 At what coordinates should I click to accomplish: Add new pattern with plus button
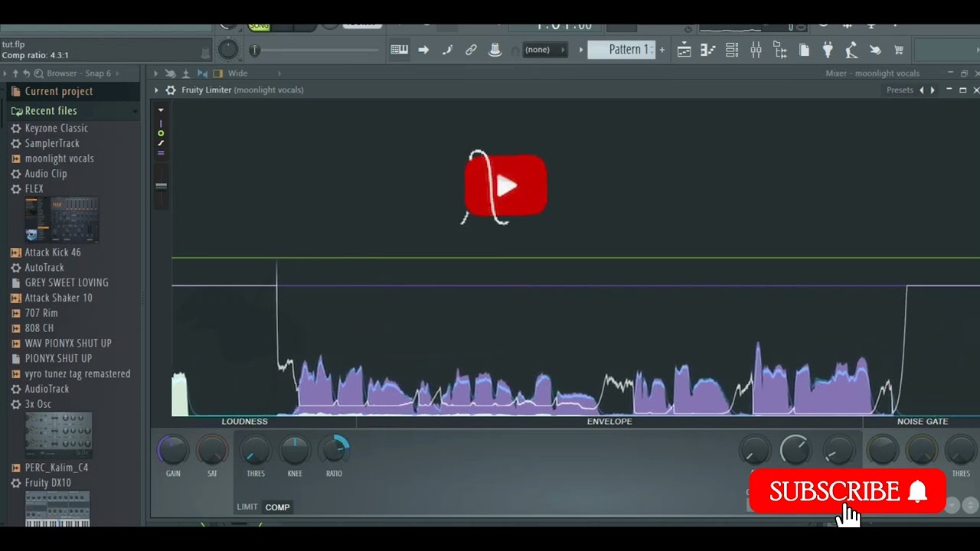point(662,50)
